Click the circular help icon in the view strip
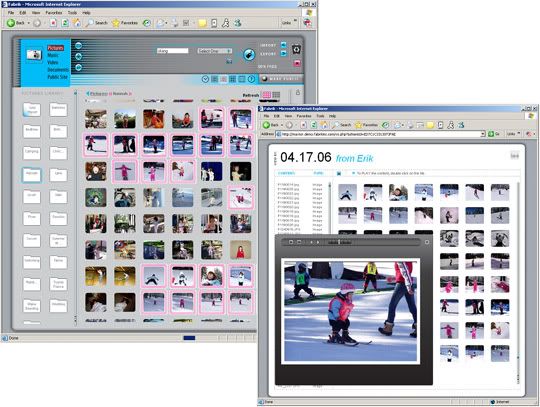This screenshot has height=407, width=540. [x=251, y=79]
